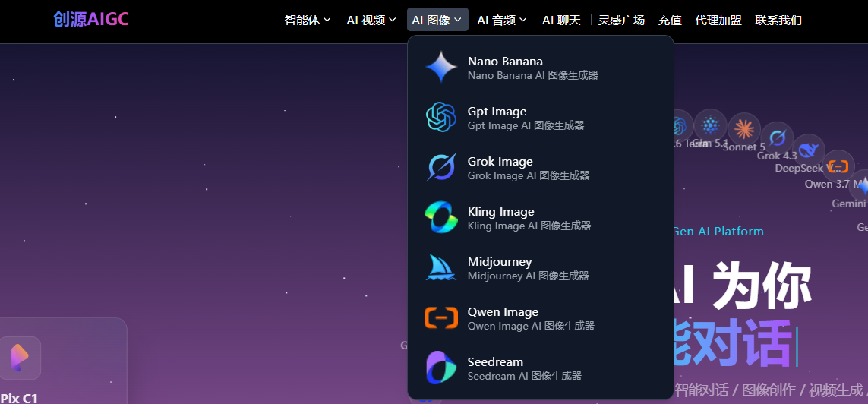Click the Gpt Image knot logo icon
Screen dimensions: 868x404
pos(441,117)
